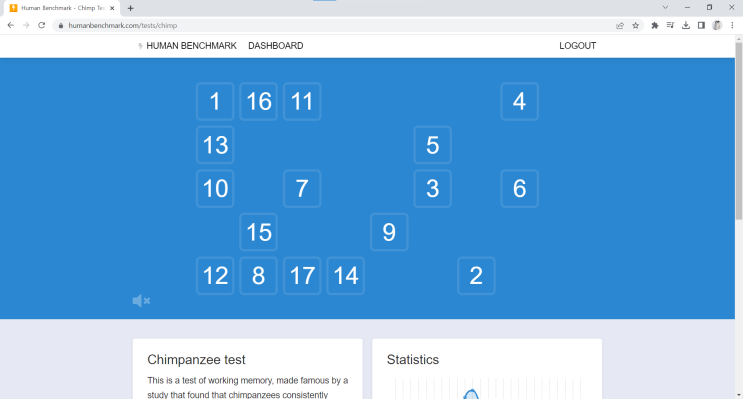Image resolution: width=743 pixels, height=399 pixels.
Task: Tap the number 16 square
Action: click(x=259, y=101)
